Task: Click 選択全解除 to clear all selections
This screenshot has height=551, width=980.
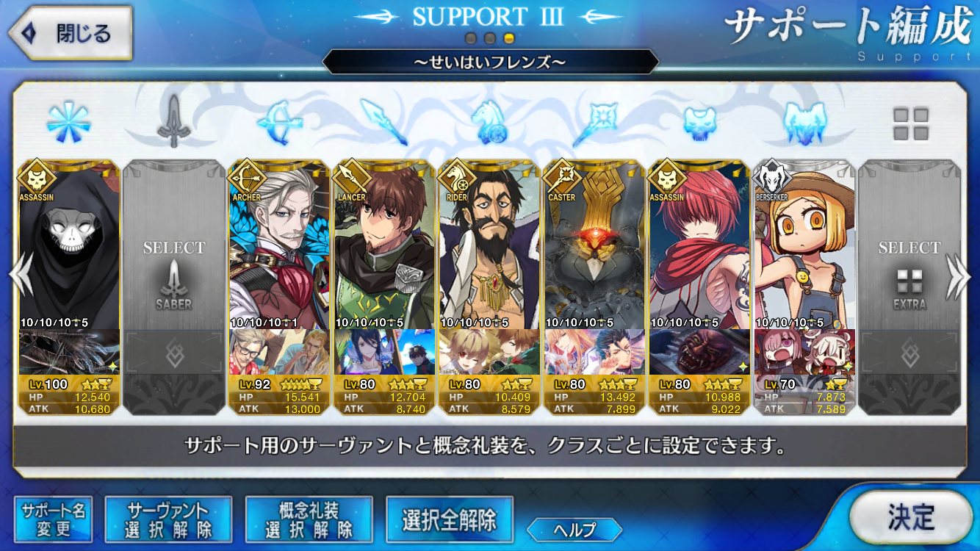Action: [x=449, y=519]
